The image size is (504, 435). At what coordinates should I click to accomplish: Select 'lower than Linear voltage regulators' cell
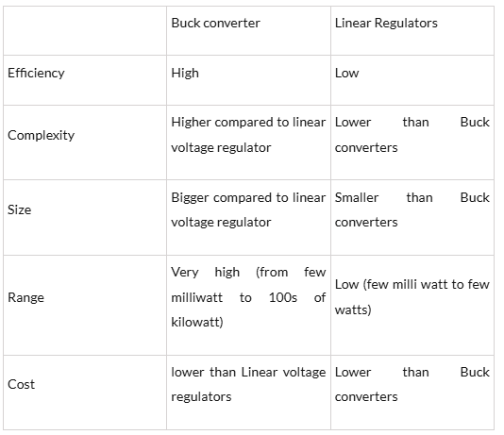point(248,393)
